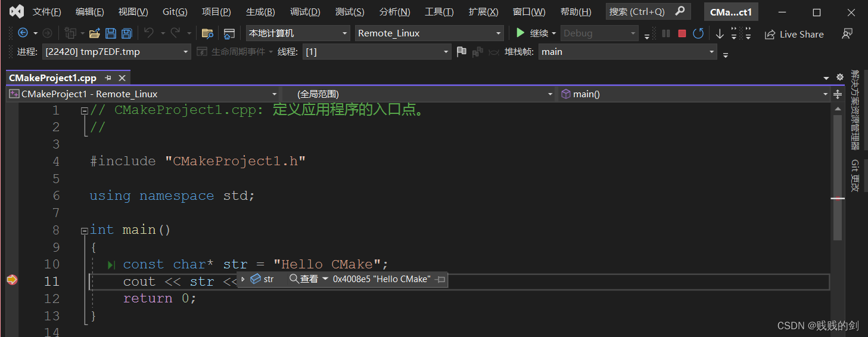Image resolution: width=868 pixels, height=337 pixels.
Task: Open the main() member dropdown
Action: (694, 94)
